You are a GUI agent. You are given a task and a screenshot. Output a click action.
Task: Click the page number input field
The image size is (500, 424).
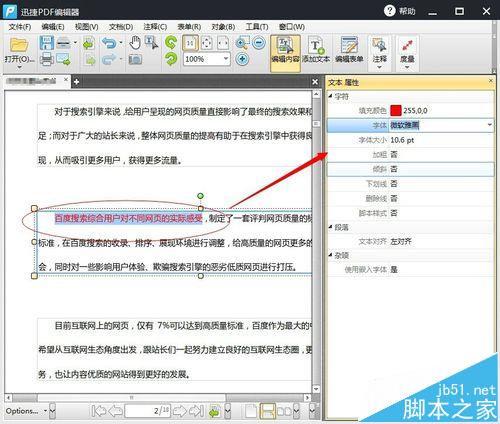pyautogui.click(x=147, y=411)
